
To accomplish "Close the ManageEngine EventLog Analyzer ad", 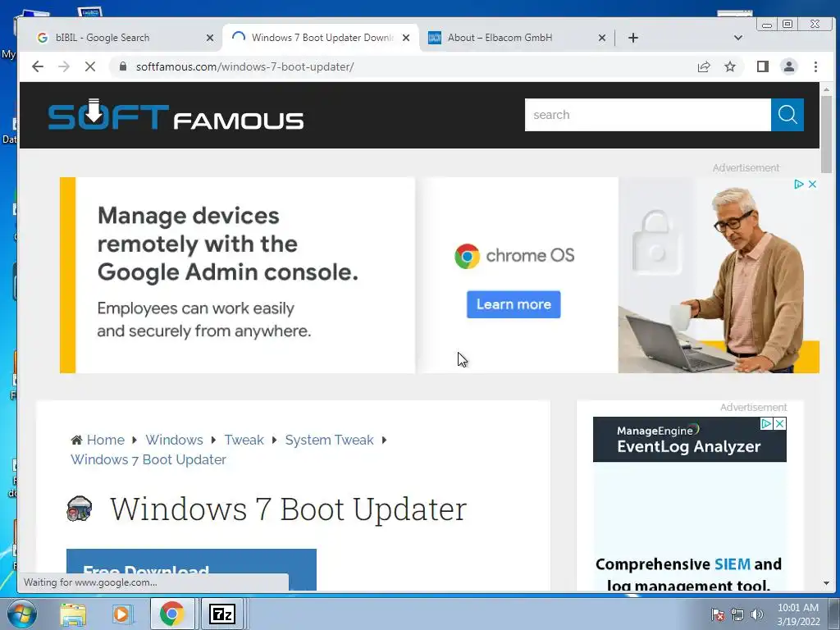I will click(780, 424).
